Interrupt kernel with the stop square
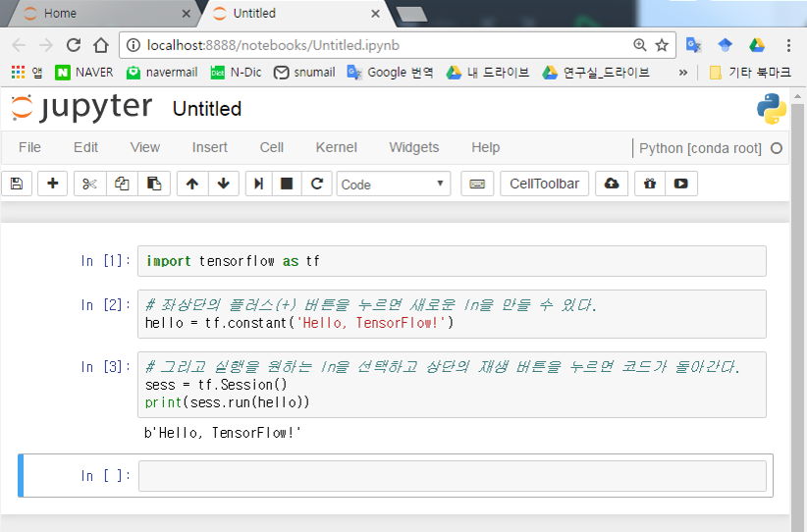This screenshot has width=807, height=532. (x=287, y=184)
